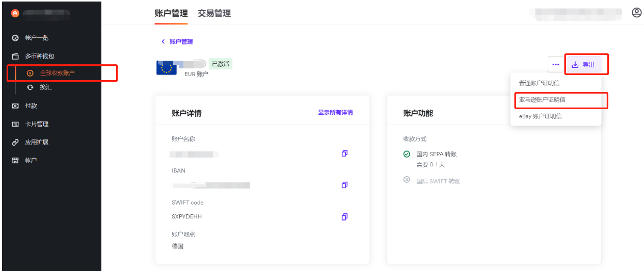644x271 pixels.
Task: Click the 账户地点 value 德国
Action: point(177,247)
